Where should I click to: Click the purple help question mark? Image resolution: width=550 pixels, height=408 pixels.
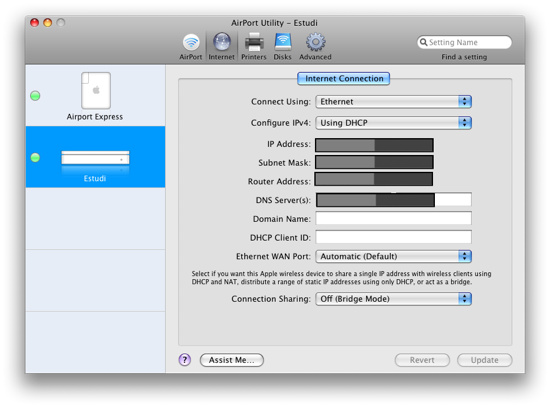click(185, 360)
